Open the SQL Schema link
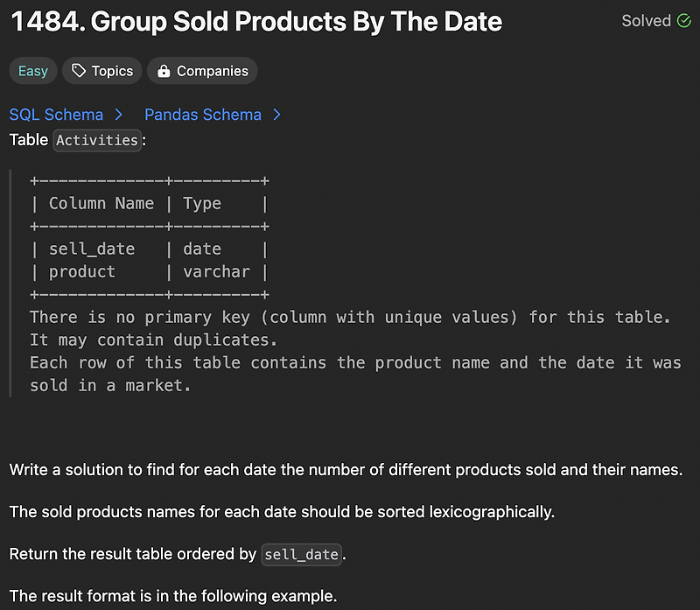700x610 pixels. tap(56, 115)
